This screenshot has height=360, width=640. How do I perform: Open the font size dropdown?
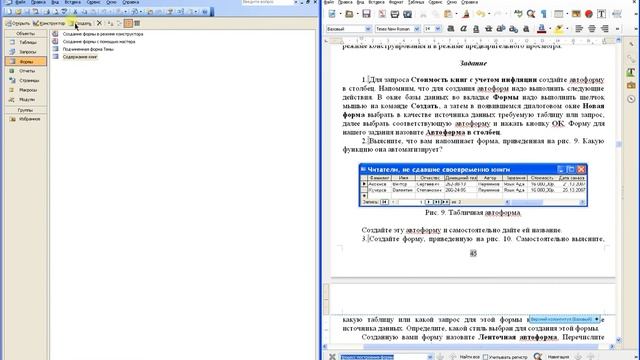pyautogui.click(x=438, y=29)
